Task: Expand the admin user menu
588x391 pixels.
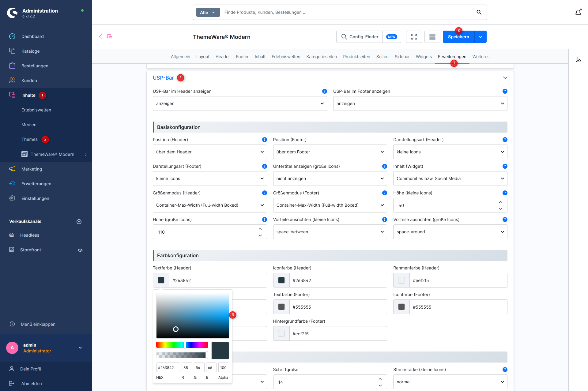Action: [x=80, y=348]
